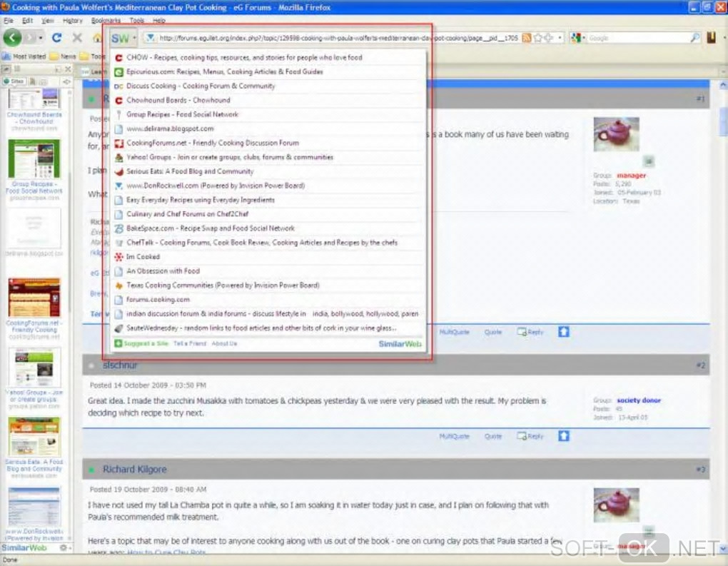Click the RSS feed icon in address bar
This screenshot has width=728, height=566.
tap(526, 38)
